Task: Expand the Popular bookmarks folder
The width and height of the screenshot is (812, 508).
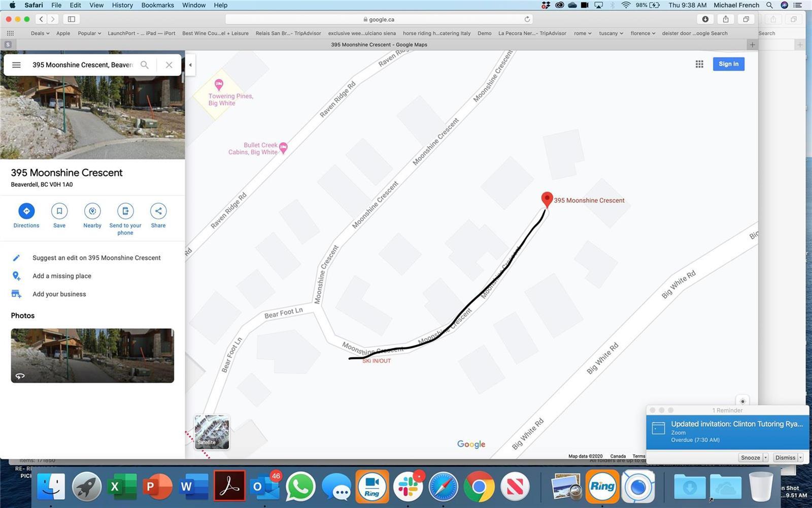Action: pyautogui.click(x=89, y=34)
